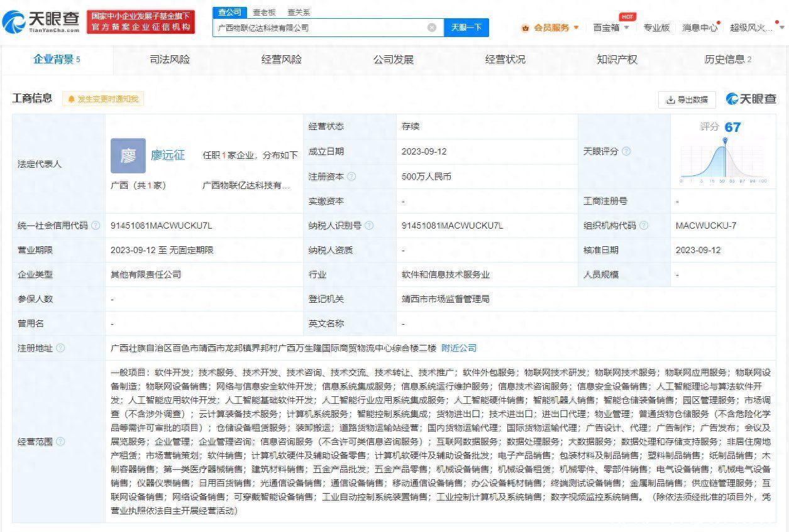Select the 知识产权 tab
The image size is (789, 532).
(617, 60)
